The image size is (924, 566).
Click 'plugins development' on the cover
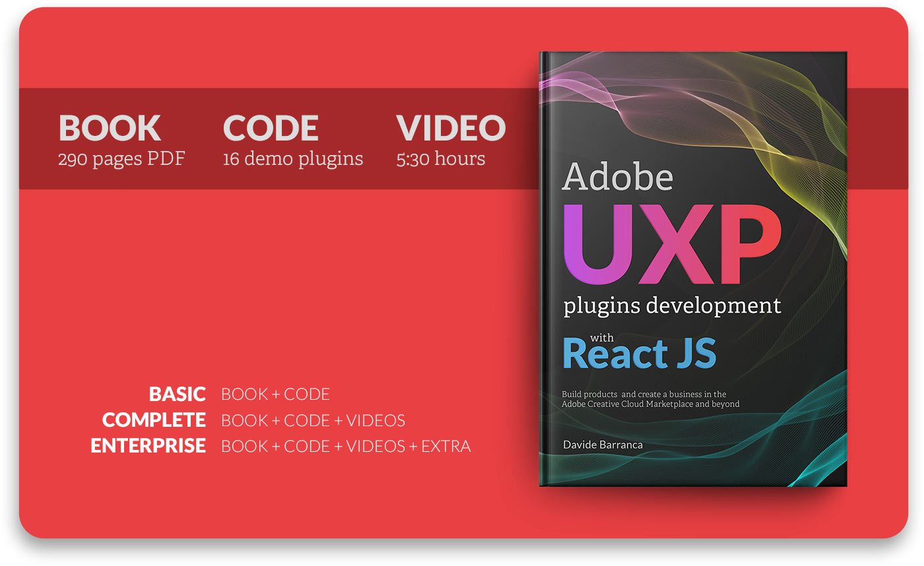point(672,307)
